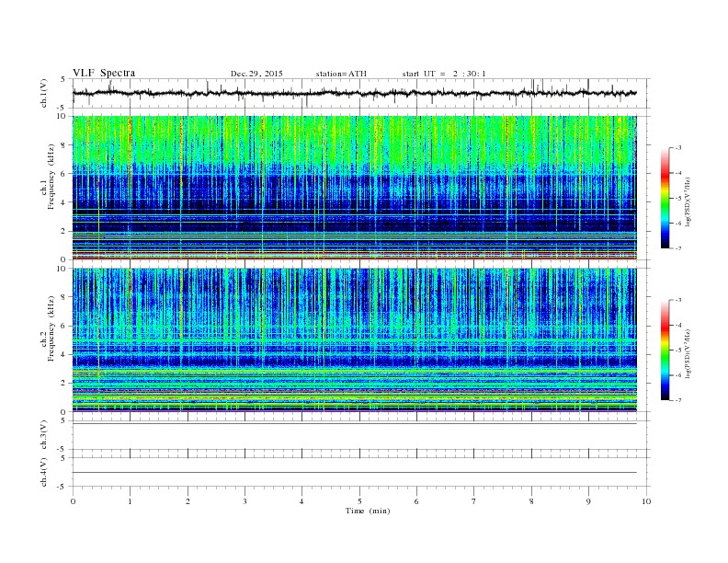Click the "4" tick on the time axis
Screen dimensions: 728x563
[301, 501]
